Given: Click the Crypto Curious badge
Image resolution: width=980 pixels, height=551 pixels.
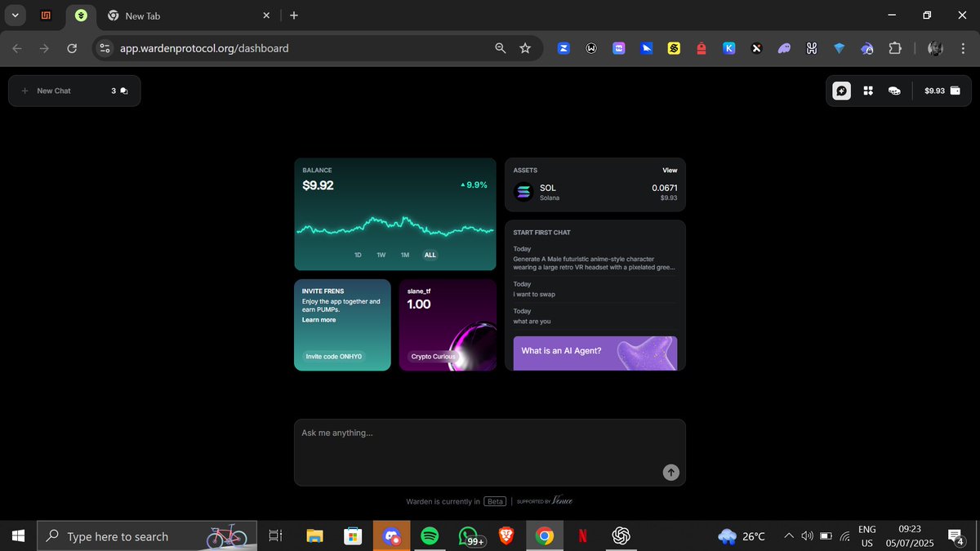Looking at the screenshot, I should coord(433,357).
